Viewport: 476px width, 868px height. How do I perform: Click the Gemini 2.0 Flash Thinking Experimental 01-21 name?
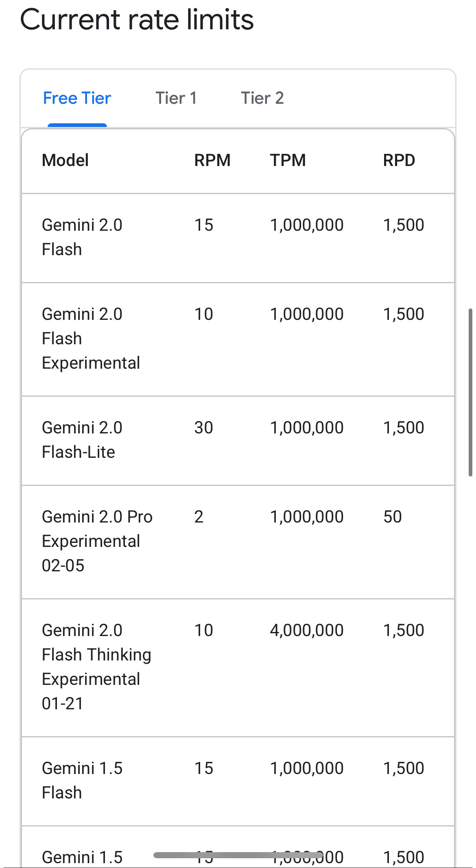pyautogui.click(x=96, y=667)
